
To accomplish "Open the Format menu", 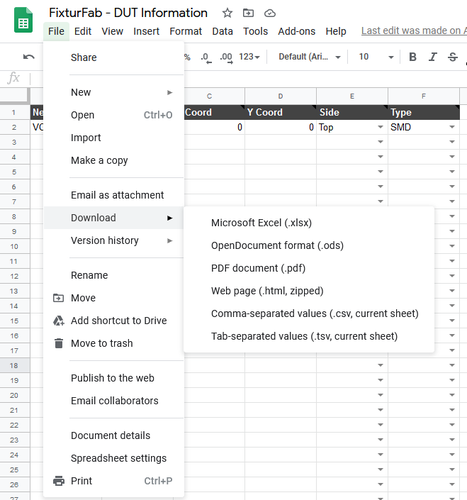I will click(x=186, y=31).
